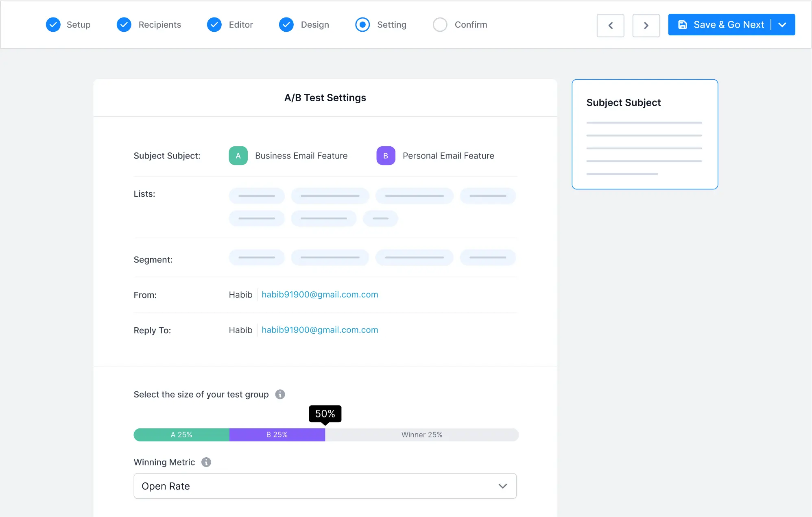This screenshot has width=812, height=517.
Task: Click the 50% slider handle tooltip
Action: point(325,414)
